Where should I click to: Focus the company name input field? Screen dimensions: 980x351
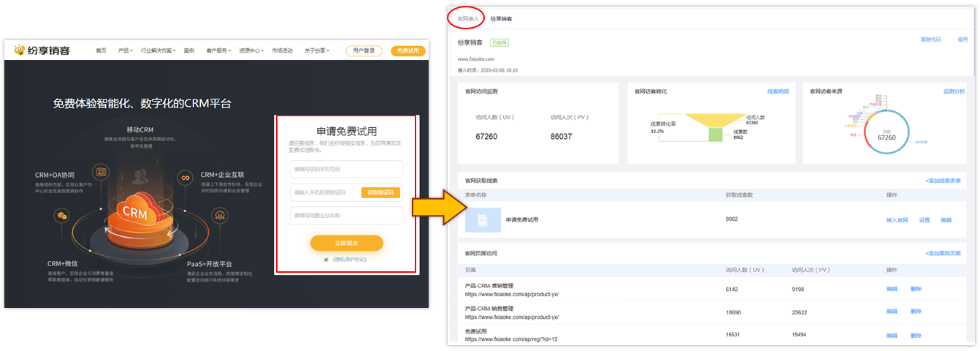click(x=346, y=216)
